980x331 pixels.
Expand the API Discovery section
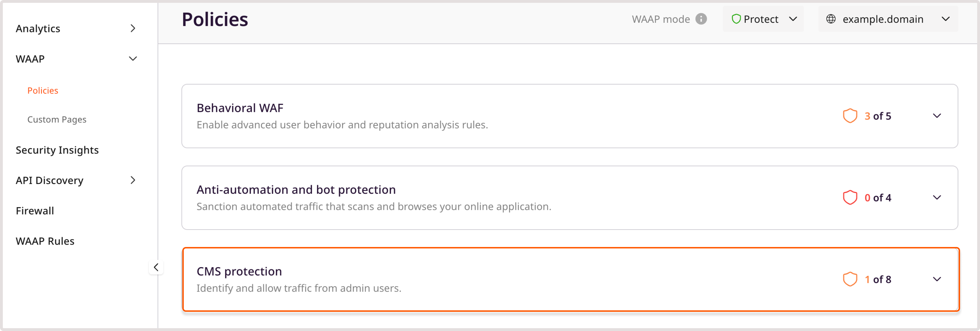133,180
